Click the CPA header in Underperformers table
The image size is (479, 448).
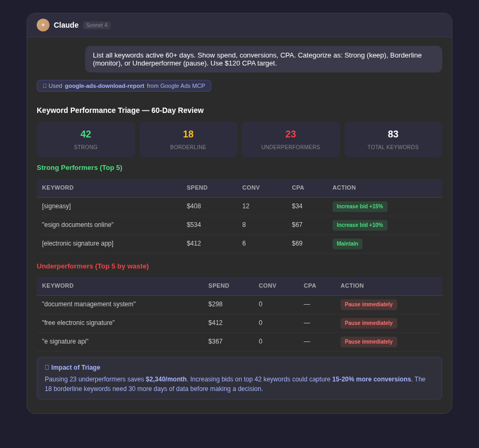(310, 286)
